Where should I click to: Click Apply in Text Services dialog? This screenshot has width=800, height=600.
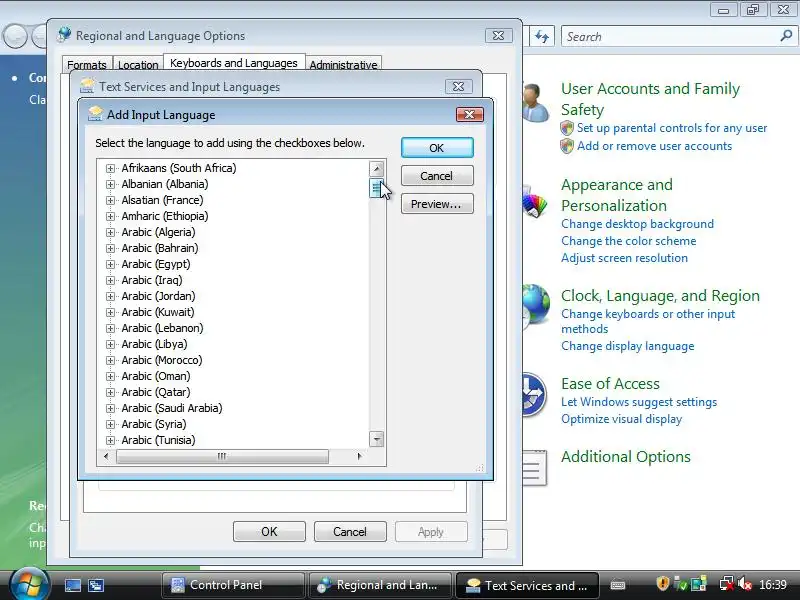[431, 532]
